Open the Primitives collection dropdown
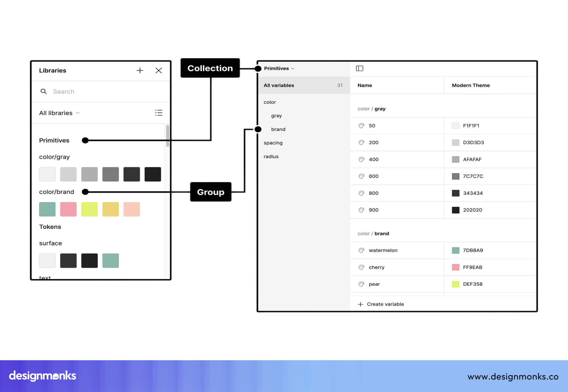The image size is (568, 392). (279, 68)
